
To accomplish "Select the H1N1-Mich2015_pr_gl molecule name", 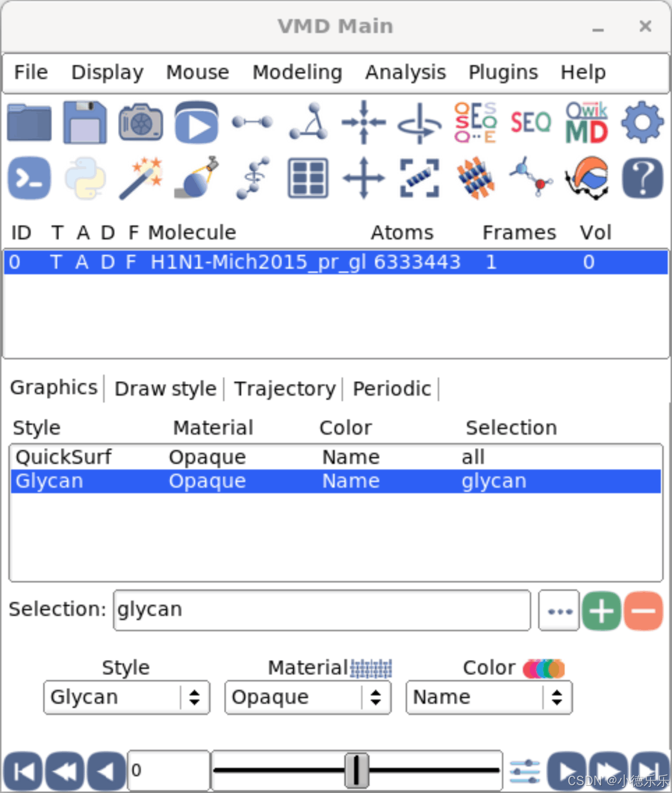I will pyautogui.click(x=258, y=262).
